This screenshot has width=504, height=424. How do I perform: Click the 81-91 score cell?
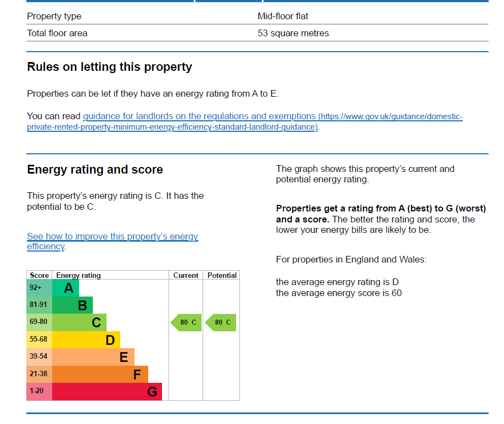pos(39,305)
